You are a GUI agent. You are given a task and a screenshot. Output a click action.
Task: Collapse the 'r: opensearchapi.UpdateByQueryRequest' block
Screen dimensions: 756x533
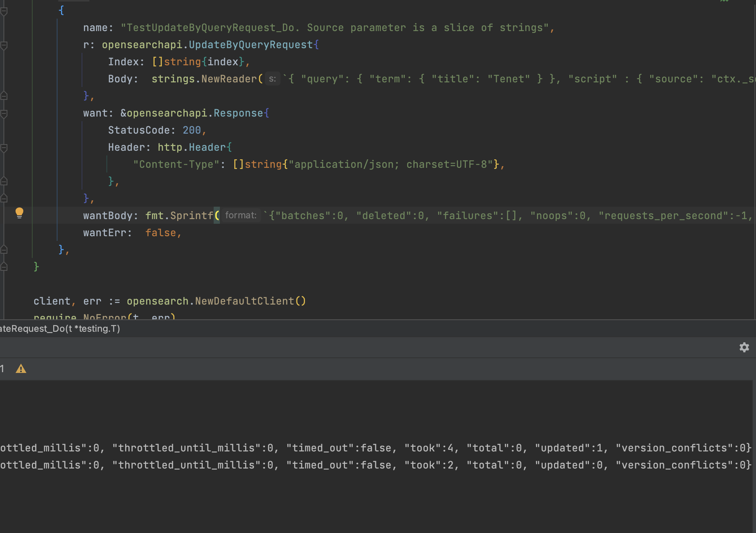pyautogui.click(x=4, y=45)
